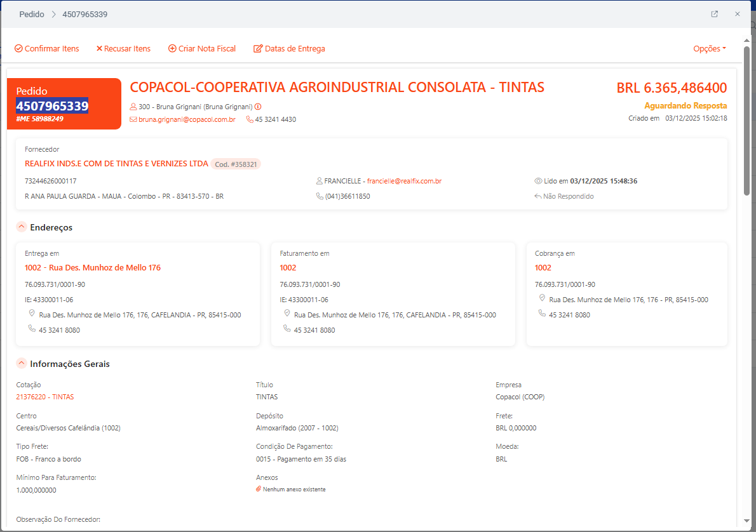The height and width of the screenshot is (532, 756).
Task: Click the Recusar Itens X icon
Action: click(99, 49)
